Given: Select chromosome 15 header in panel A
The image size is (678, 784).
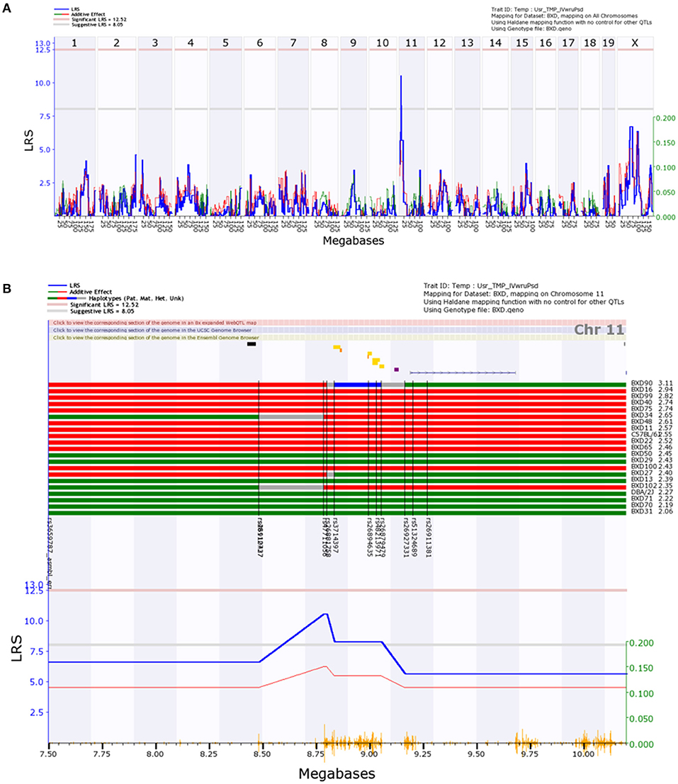Looking at the screenshot, I should coord(522,43).
